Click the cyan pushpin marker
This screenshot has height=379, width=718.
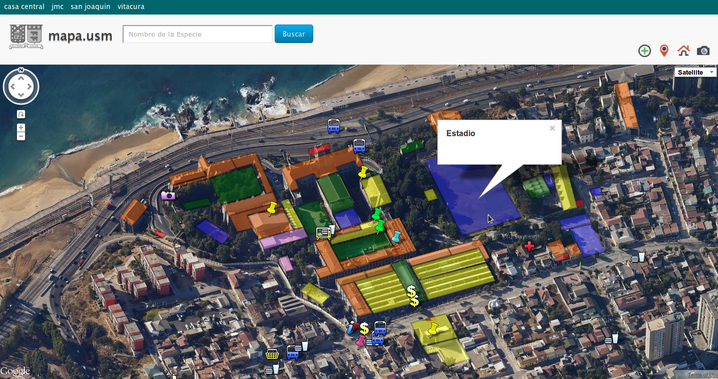pyautogui.click(x=396, y=236)
